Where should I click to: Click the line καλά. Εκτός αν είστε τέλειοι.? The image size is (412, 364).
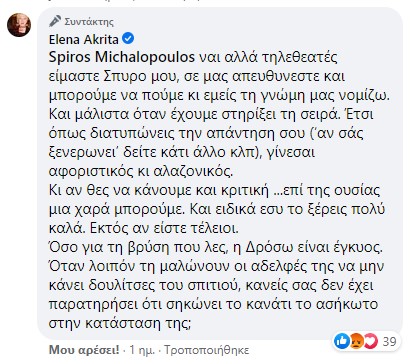point(144,228)
